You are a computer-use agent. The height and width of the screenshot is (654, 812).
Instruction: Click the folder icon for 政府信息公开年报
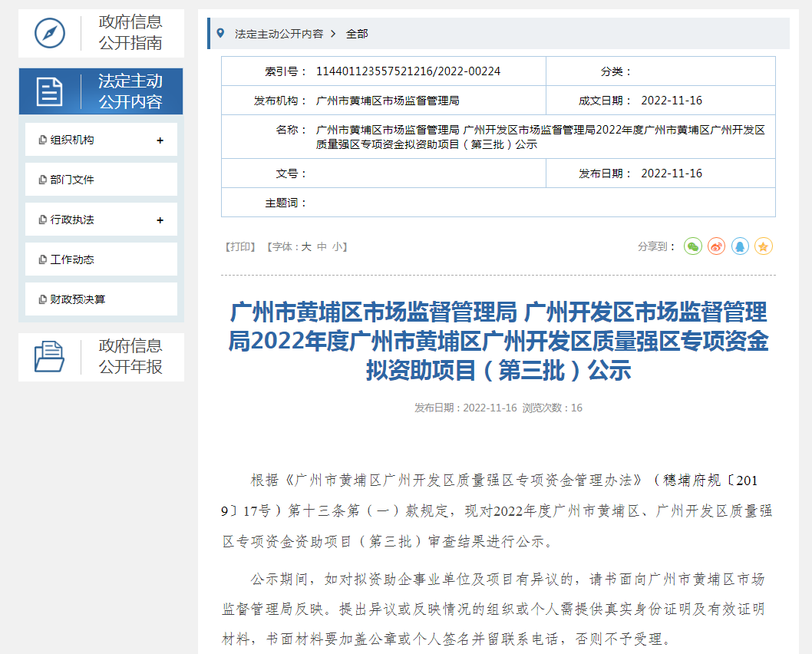(x=50, y=357)
